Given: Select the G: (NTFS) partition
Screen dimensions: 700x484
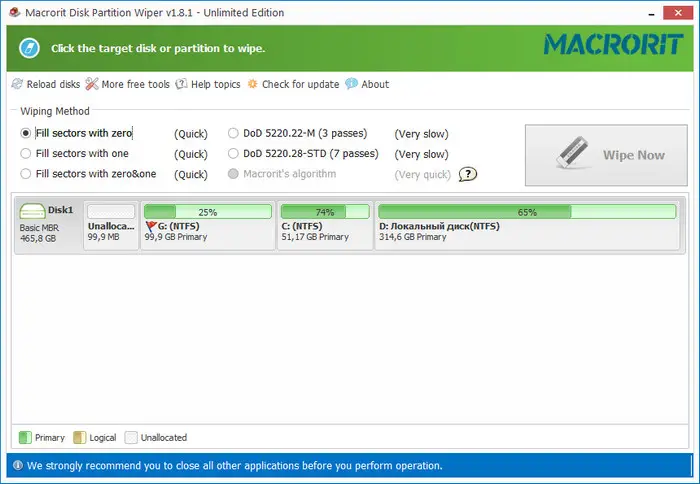Looking at the screenshot, I should pyautogui.click(x=208, y=225).
